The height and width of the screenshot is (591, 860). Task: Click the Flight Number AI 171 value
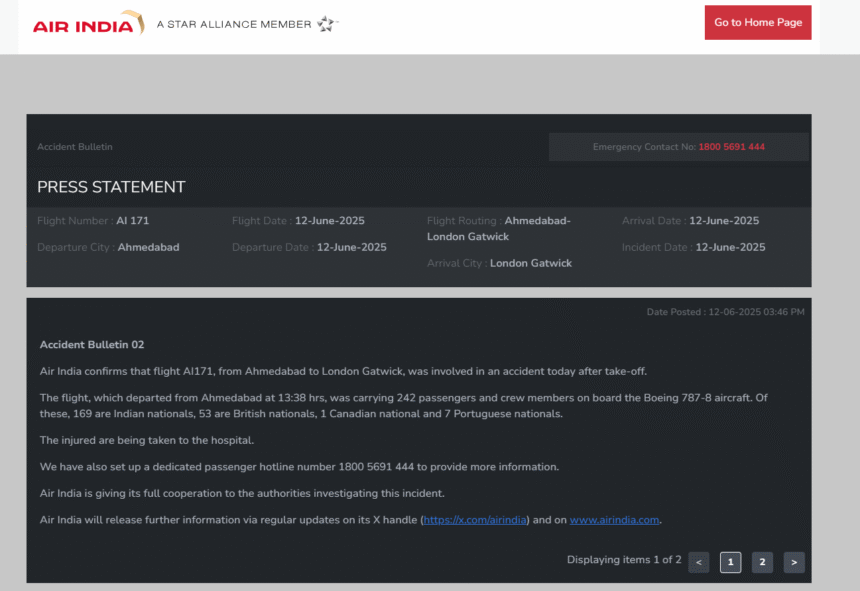point(132,220)
